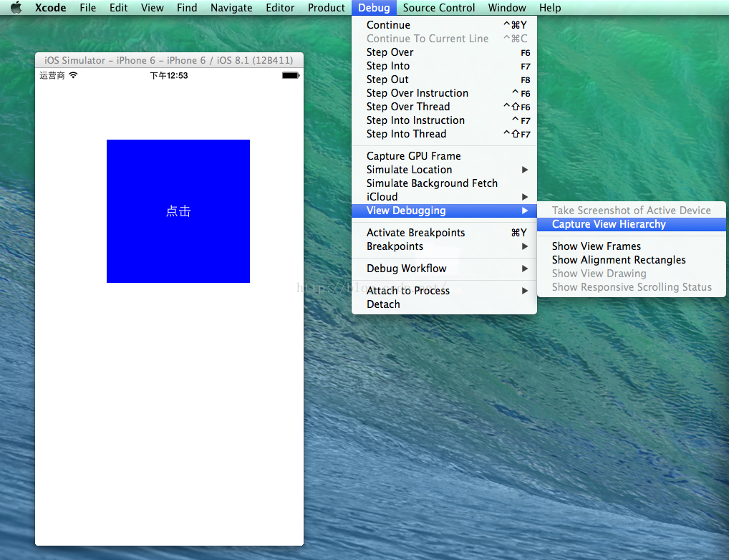Expand the Attach to Process submenu
This screenshot has width=729, height=560.
444,291
